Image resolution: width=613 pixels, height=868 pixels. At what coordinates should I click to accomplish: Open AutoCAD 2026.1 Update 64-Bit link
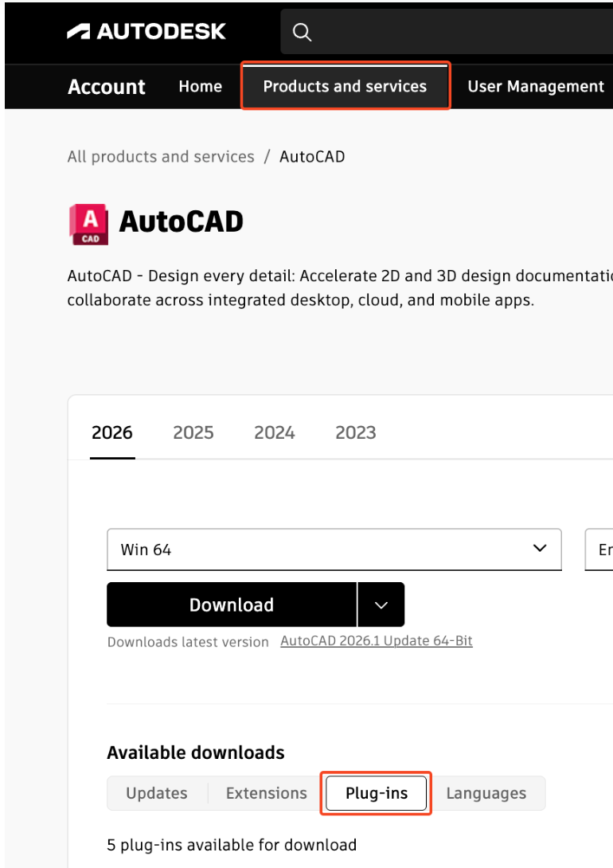(x=377, y=641)
